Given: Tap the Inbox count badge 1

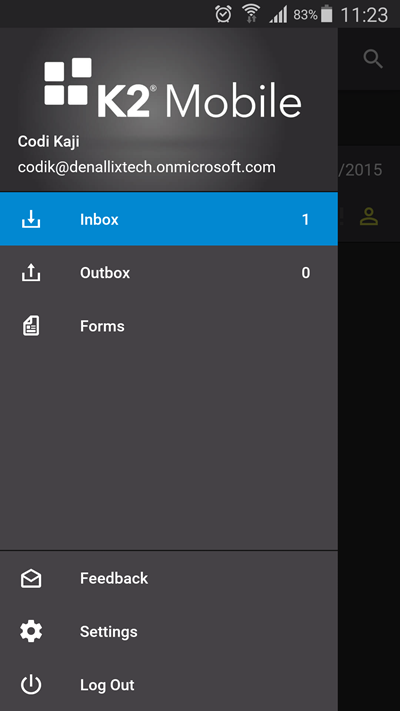Looking at the screenshot, I should (x=306, y=219).
